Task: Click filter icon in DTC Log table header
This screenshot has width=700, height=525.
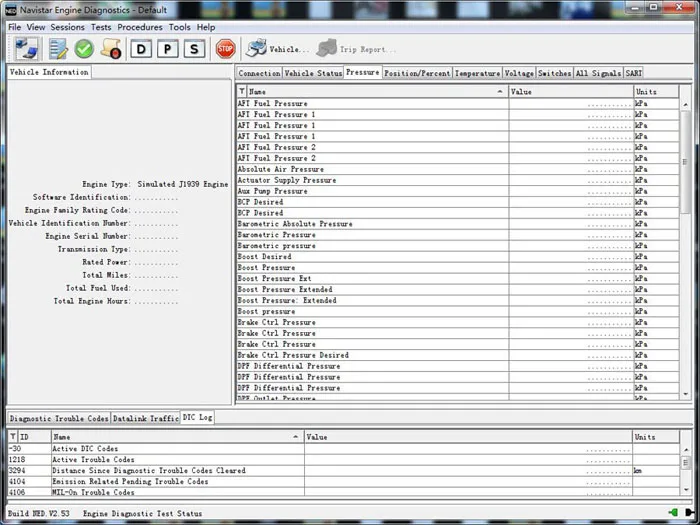Action: 12,437
